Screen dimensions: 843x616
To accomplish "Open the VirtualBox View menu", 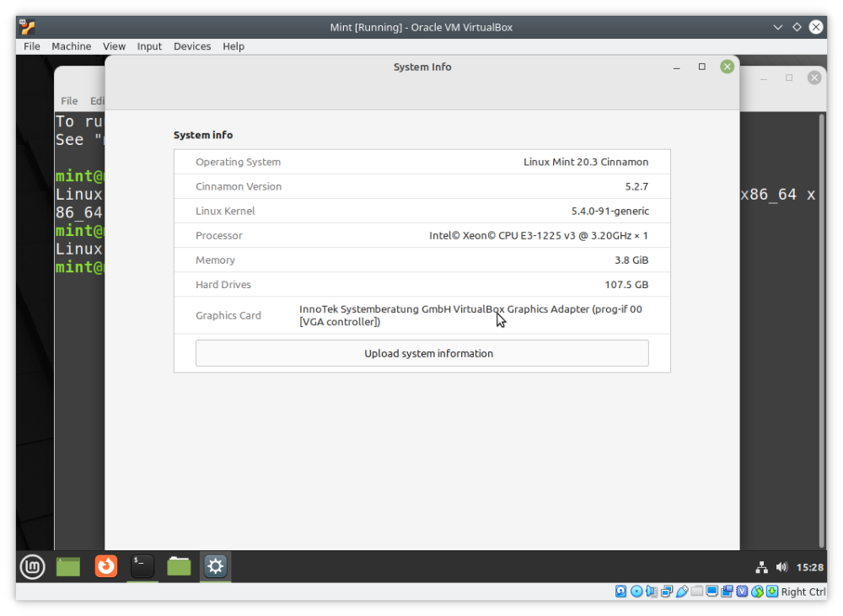I will (x=114, y=46).
